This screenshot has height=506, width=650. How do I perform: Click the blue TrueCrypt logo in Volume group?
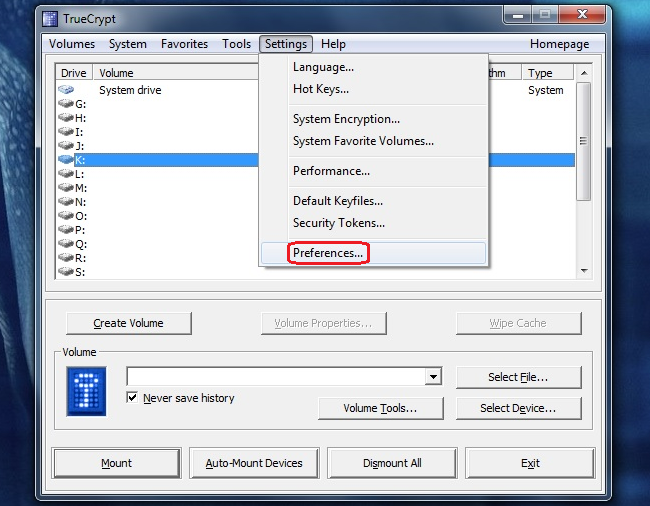[86, 391]
